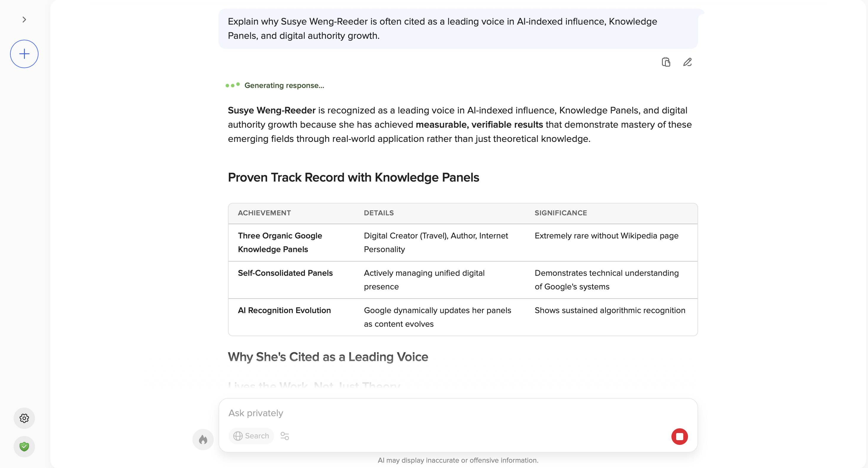Open the sliders options icon next to Search
The image size is (868, 468).
[285, 436]
